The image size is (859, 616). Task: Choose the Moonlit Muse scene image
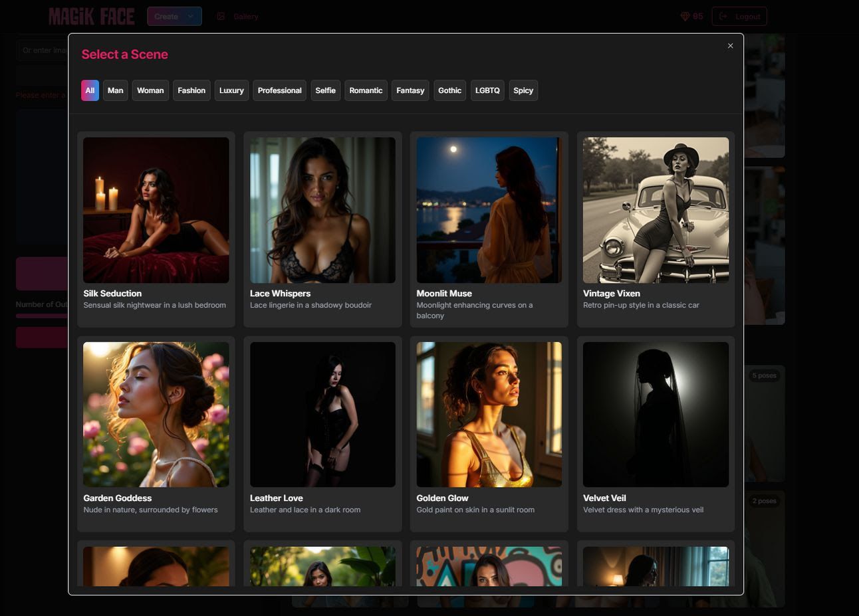coord(489,210)
